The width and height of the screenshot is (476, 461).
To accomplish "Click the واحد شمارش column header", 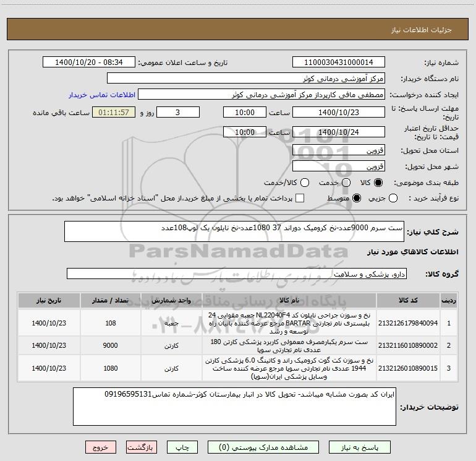I will [x=171, y=301].
